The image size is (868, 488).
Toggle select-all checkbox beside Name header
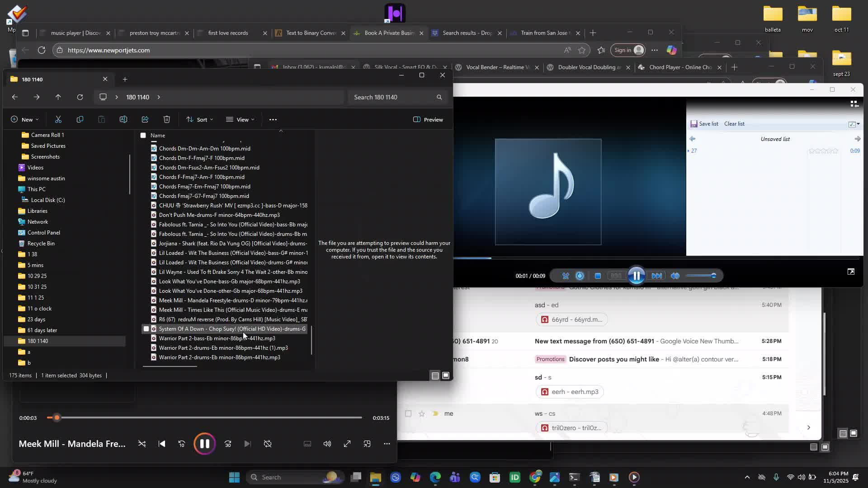[x=143, y=136]
